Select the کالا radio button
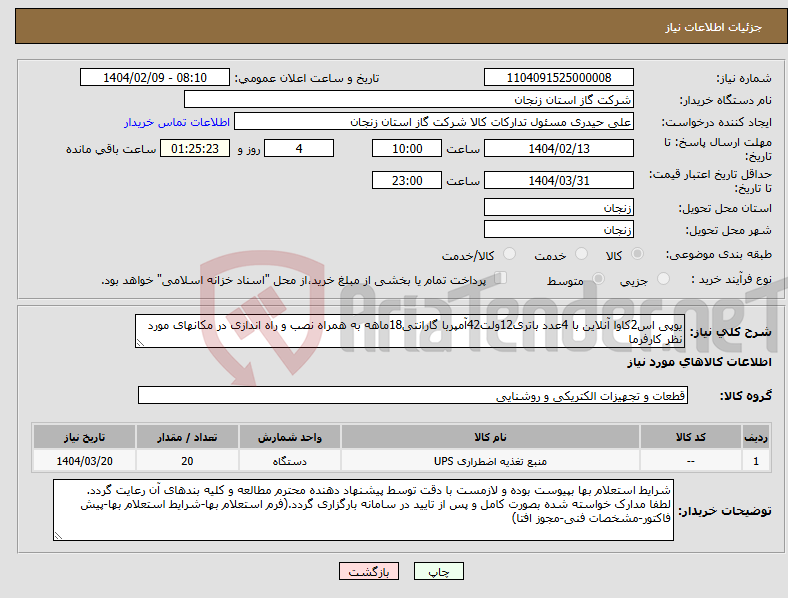 click(x=637, y=254)
